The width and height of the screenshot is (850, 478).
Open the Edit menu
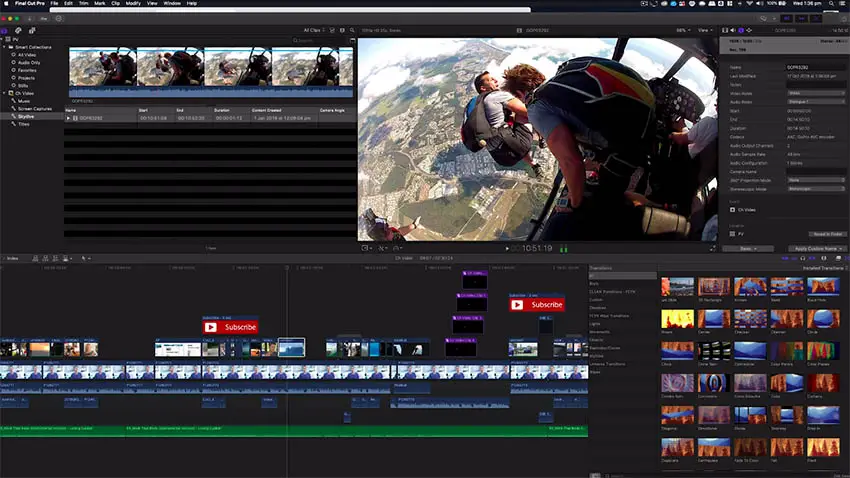tap(68, 3)
